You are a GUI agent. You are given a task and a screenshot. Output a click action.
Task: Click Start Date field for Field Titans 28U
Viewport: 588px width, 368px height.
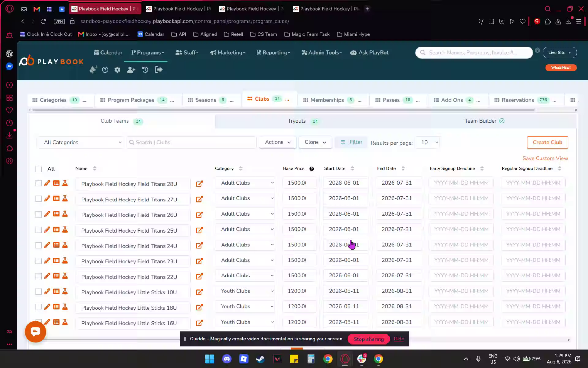click(x=346, y=183)
